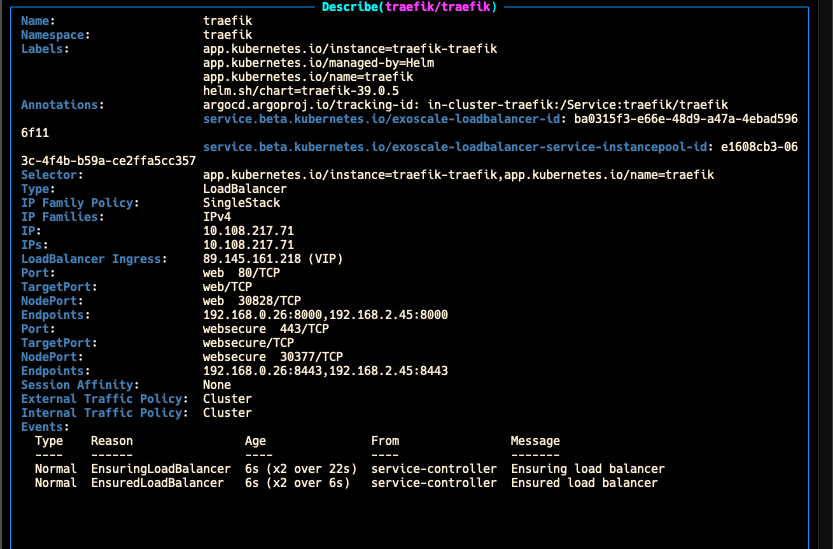Select message Ensuring load balancer
This screenshot has height=549, width=833.
click(x=588, y=469)
